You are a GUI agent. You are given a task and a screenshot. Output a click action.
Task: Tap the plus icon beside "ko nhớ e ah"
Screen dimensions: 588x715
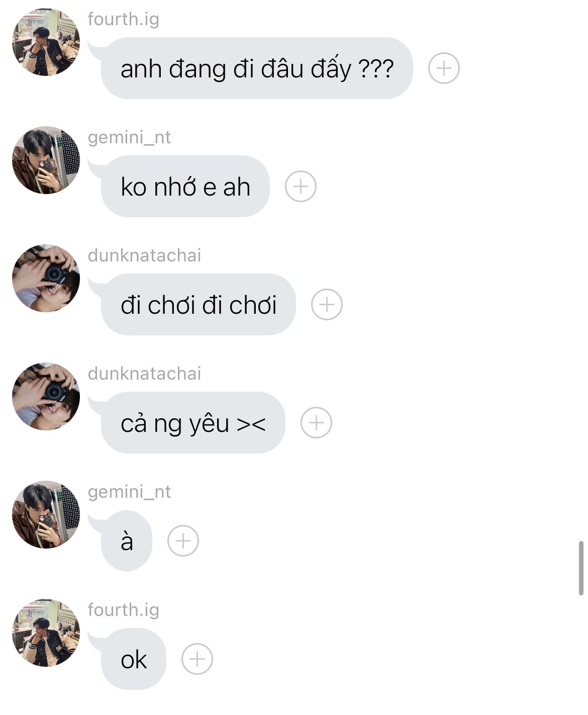point(301,187)
